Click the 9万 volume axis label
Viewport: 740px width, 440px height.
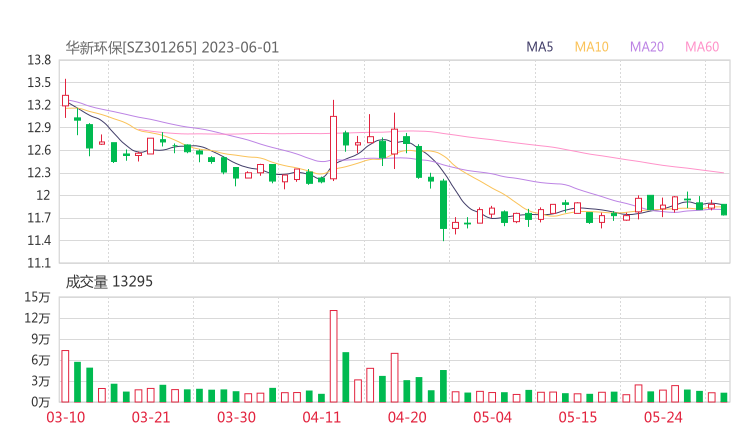[x=41, y=339]
